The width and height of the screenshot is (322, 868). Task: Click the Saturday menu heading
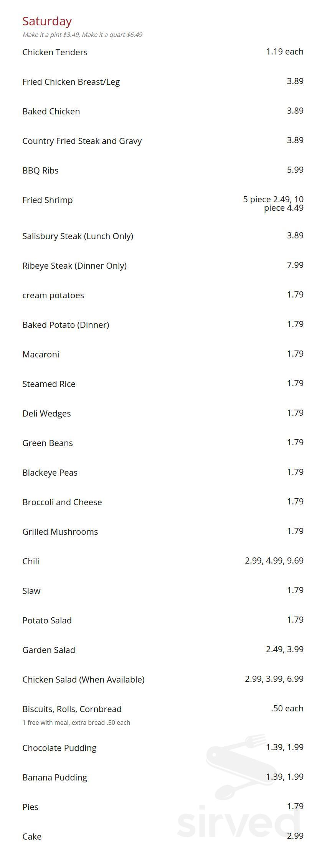47,21
